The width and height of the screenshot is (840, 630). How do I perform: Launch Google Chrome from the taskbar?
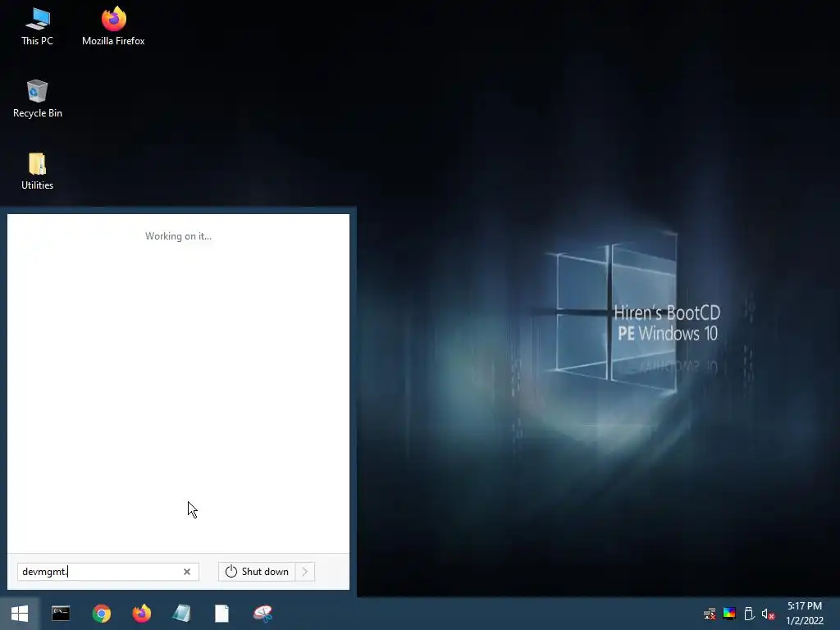(101, 614)
